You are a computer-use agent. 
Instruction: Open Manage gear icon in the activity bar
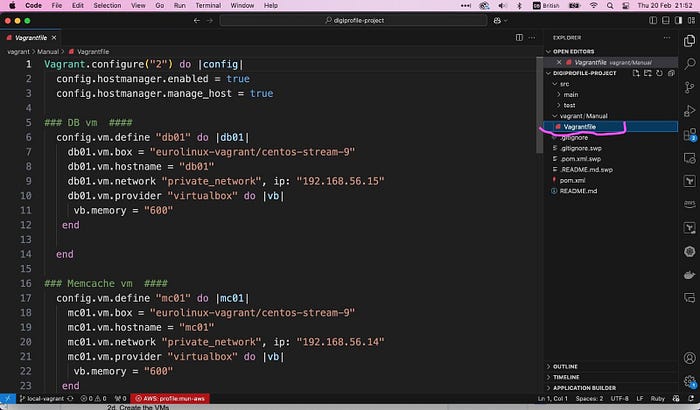click(689, 382)
